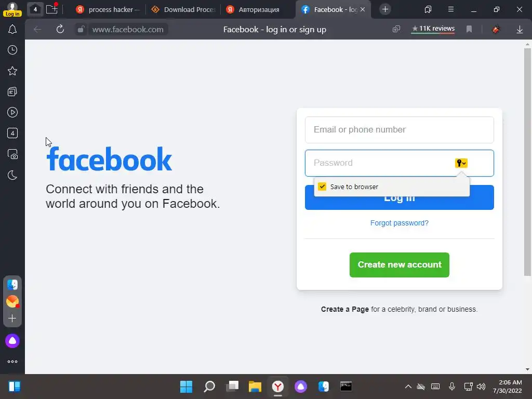The width and height of the screenshot is (532, 399).
Task: Open the Forgot password? link
Action: click(400, 223)
